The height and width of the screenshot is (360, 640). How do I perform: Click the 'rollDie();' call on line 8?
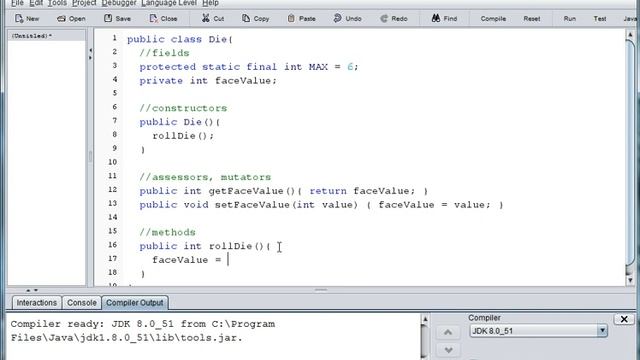click(183, 136)
